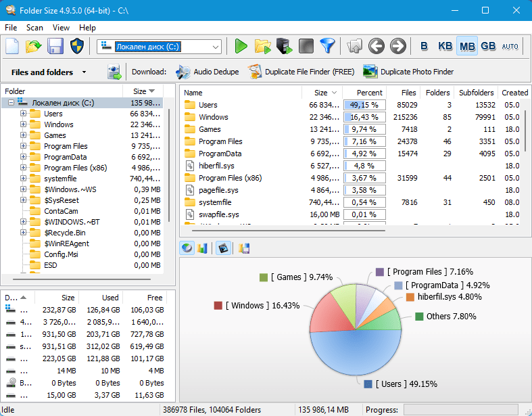Click Duplicate File Finder (FREE) link
This screenshot has width=532, height=416.
(x=310, y=72)
